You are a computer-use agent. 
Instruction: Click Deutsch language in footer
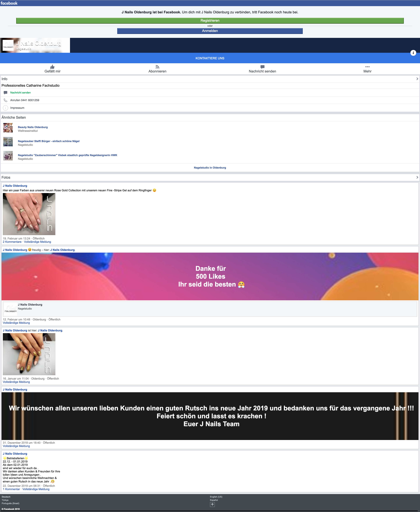(x=6, y=497)
